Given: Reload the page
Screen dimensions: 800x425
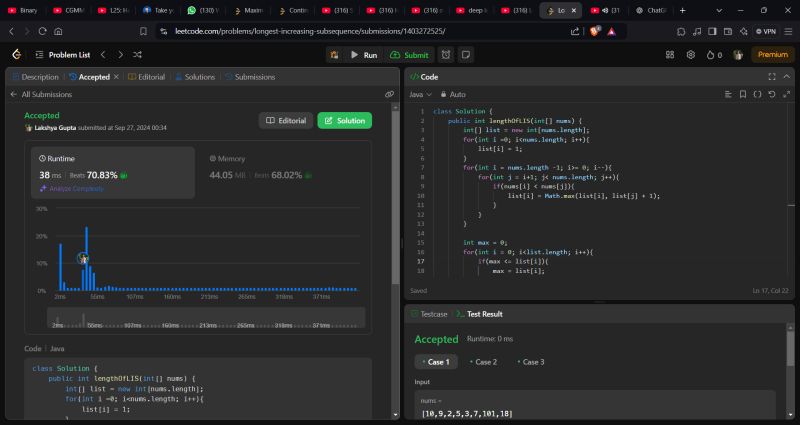Looking at the screenshot, I should pos(42,31).
